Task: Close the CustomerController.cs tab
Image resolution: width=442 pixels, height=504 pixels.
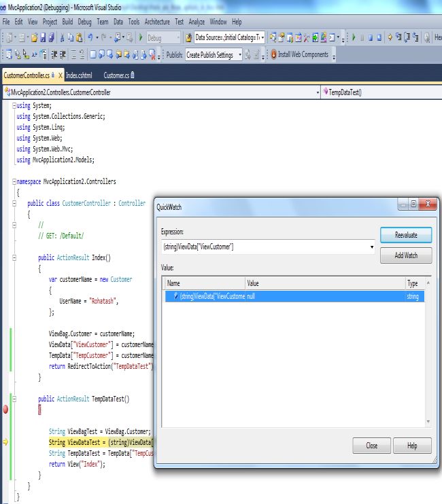Action: 60,75
